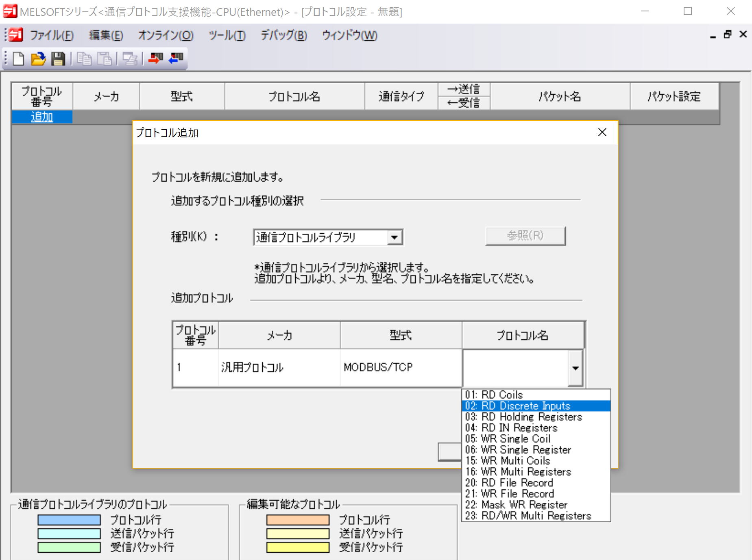Screen dimensions: 752x560
Task: Open the ツール(T) menu
Action: pyautogui.click(x=227, y=36)
